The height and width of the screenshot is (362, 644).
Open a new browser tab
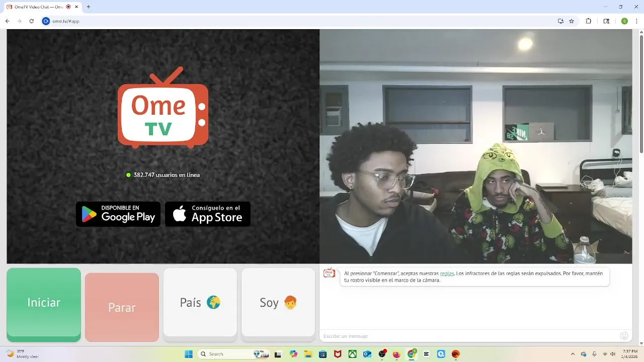(89, 7)
